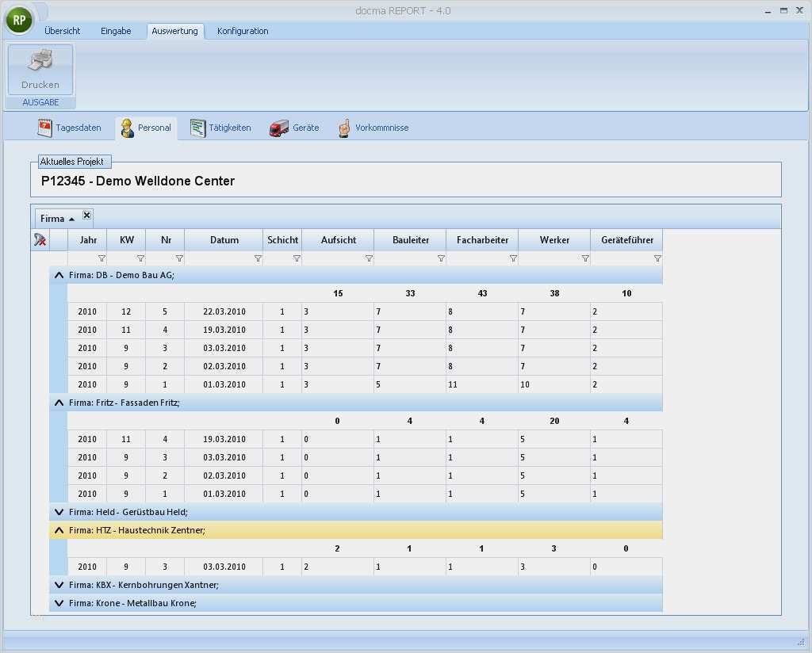
Task: Open the Datum column filter dropdown
Action: pos(258,258)
